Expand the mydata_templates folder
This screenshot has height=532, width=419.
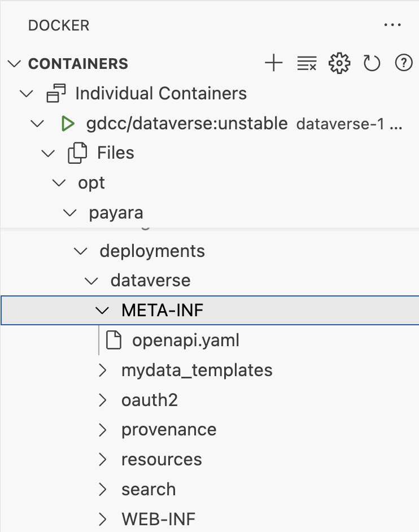102,370
